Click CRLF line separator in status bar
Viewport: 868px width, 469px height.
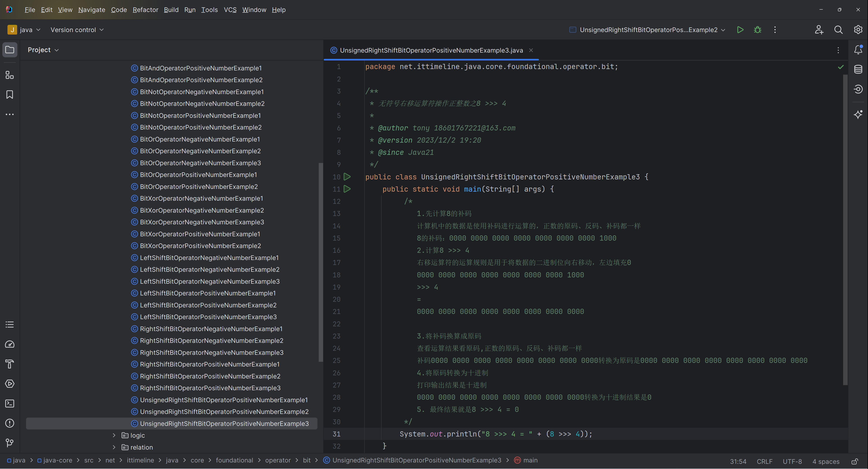tap(764, 461)
